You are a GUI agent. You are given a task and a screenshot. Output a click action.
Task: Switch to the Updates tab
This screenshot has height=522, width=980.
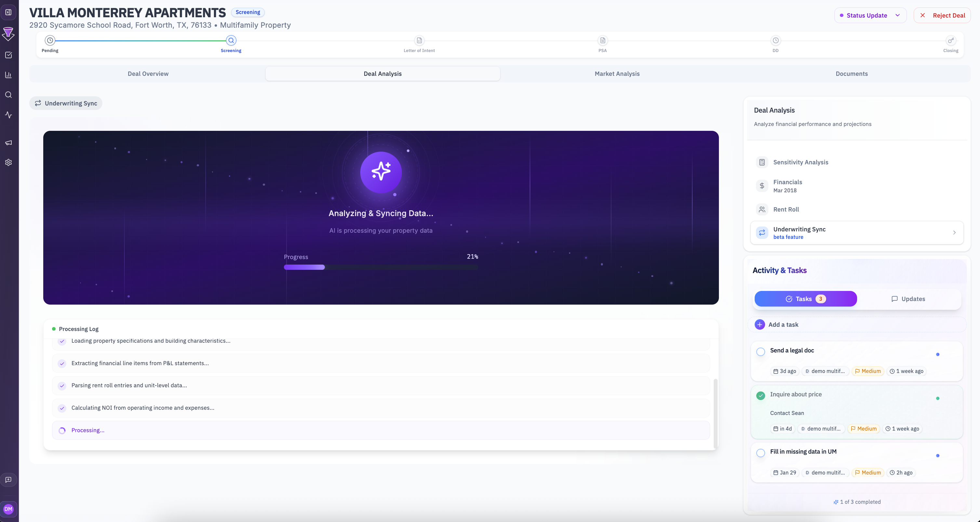coord(908,299)
